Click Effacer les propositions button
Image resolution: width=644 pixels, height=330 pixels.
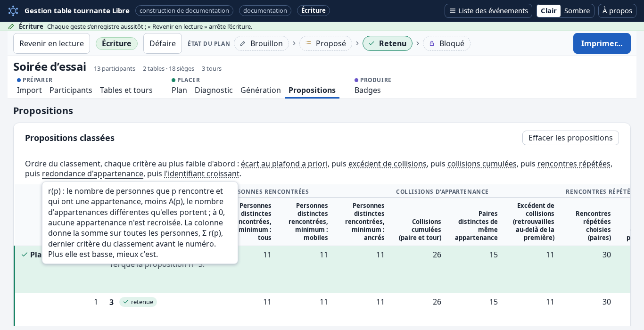pos(570,138)
